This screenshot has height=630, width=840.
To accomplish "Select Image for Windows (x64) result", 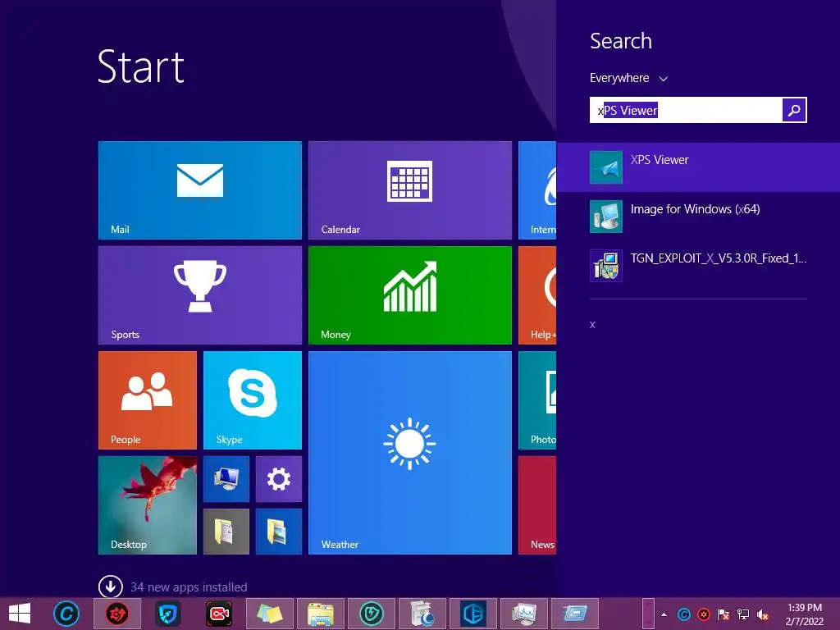I will pos(698,217).
